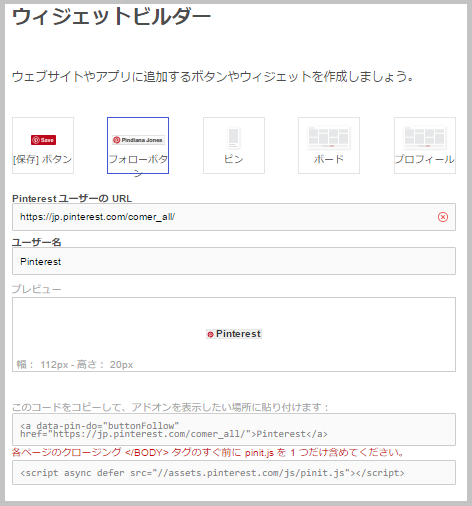Image resolution: width=472 pixels, height=506 pixels.
Task: Click the このコードをコピーして instruction text
Action: click(170, 407)
